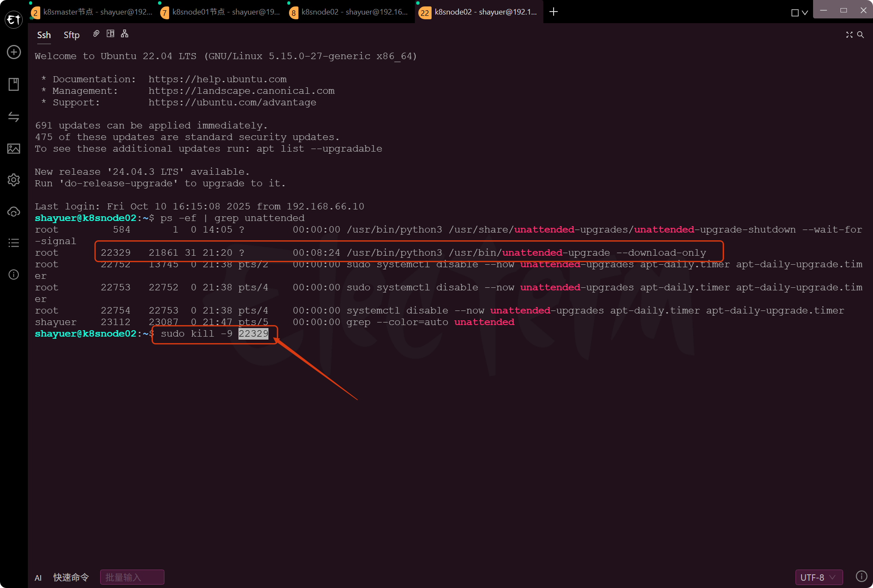This screenshot has height=588, width=873.
Task: Open the batch list icon in sidebar
Action: coord(14,243)
